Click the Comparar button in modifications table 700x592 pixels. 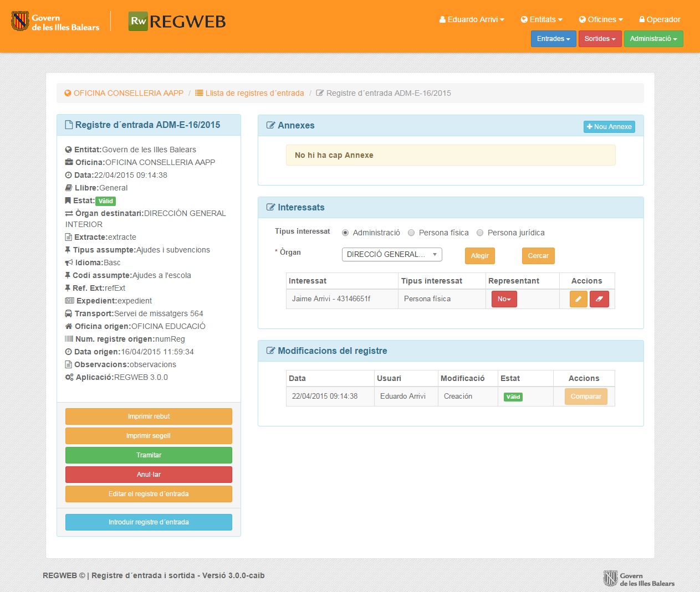[586, 397]
